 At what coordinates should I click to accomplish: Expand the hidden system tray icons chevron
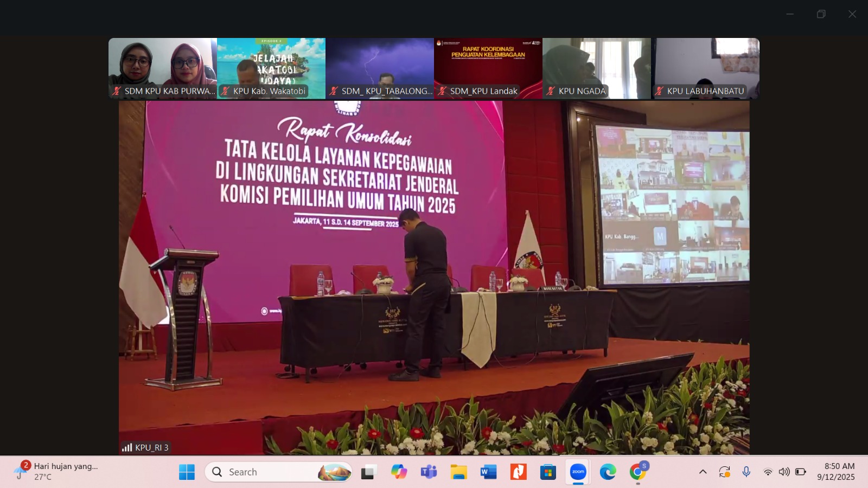(703, 472)
